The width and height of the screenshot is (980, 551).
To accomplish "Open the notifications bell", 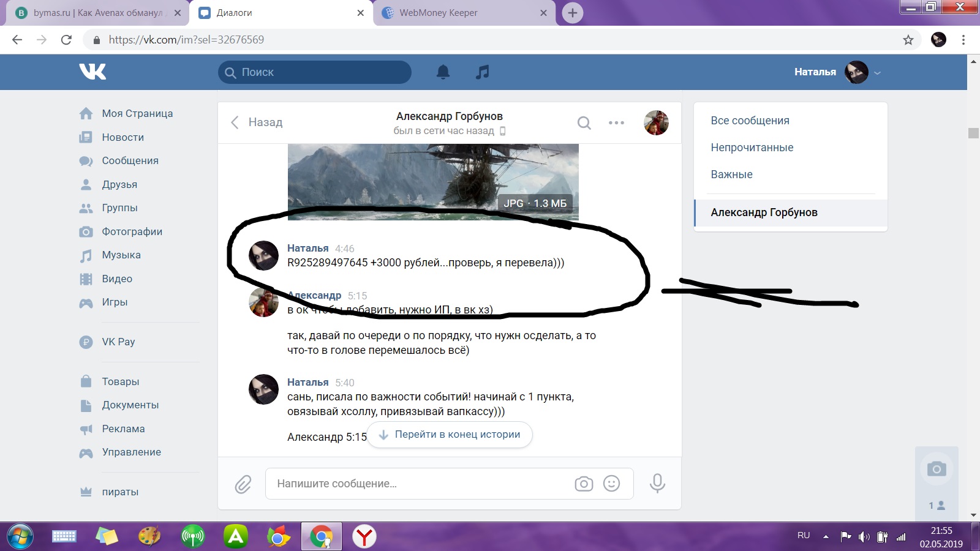I will tap(443, 72).
